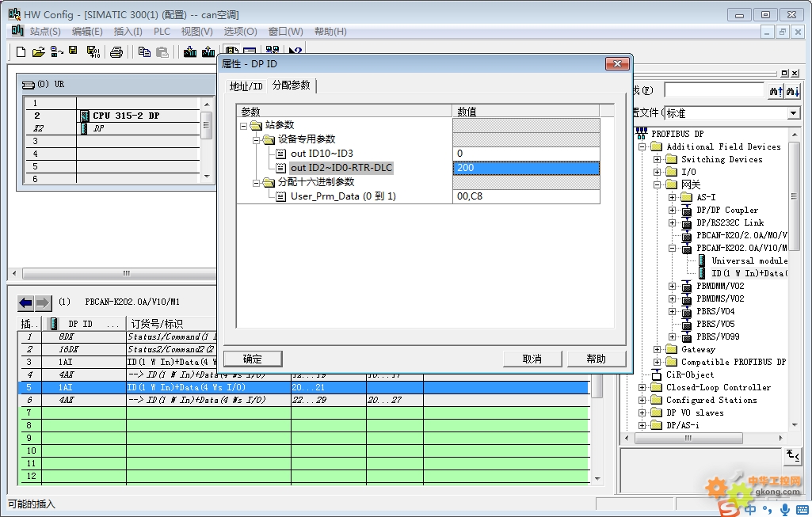
Task: Expand the AS-I folder
Action: (672, 197)
